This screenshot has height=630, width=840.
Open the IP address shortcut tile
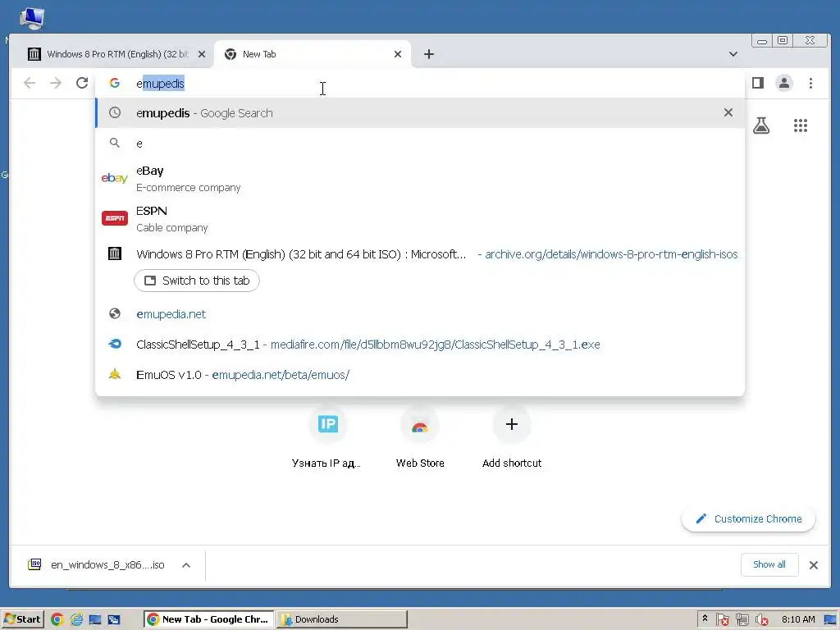click(x=327, y=438)
